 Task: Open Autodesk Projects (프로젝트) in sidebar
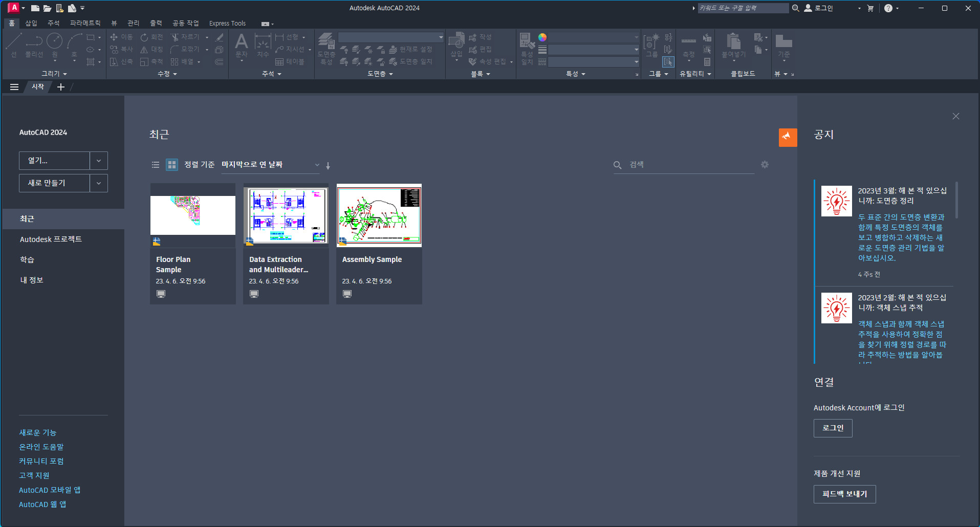pyautogui.click(x=51, y=239)
